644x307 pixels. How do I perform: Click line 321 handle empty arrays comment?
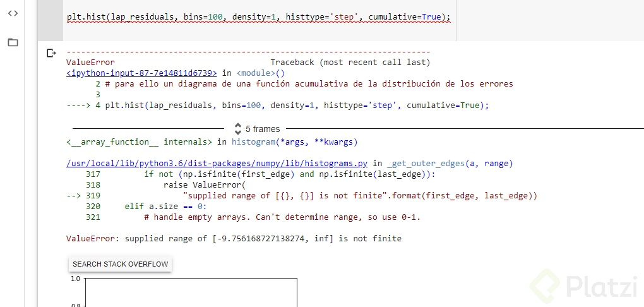283,217
